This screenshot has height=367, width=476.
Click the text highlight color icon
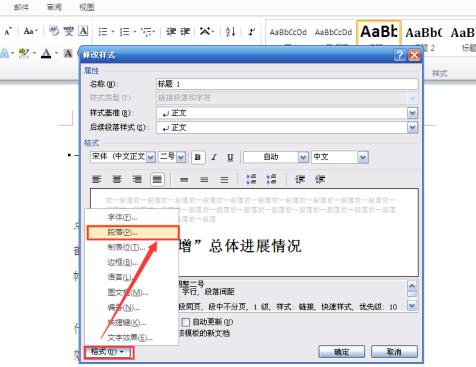[24, 53]
